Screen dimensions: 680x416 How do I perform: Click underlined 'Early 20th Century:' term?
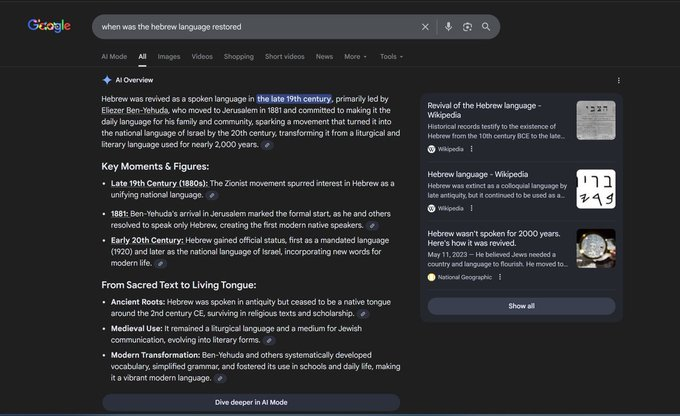[147, 240]
